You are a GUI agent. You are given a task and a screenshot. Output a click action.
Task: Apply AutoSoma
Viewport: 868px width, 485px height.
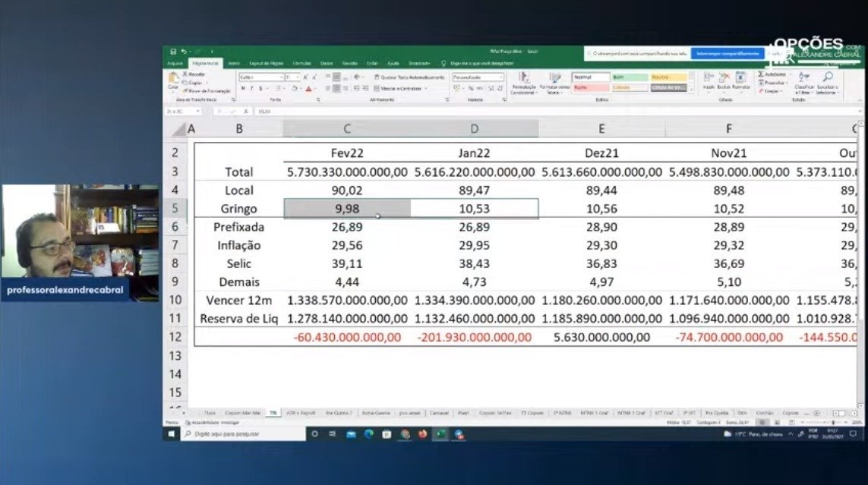point(772,74)
